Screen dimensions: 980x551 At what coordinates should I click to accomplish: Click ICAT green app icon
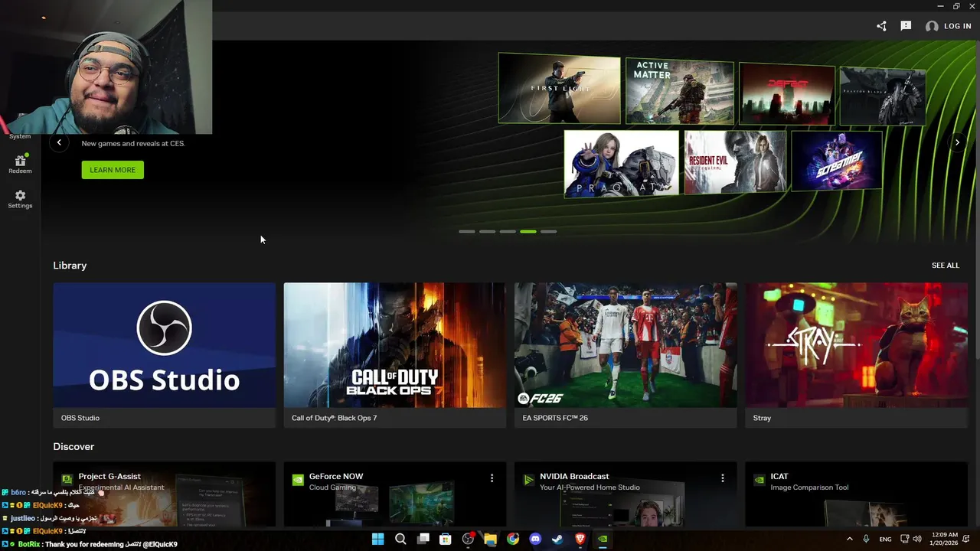(x=759, y=480)
